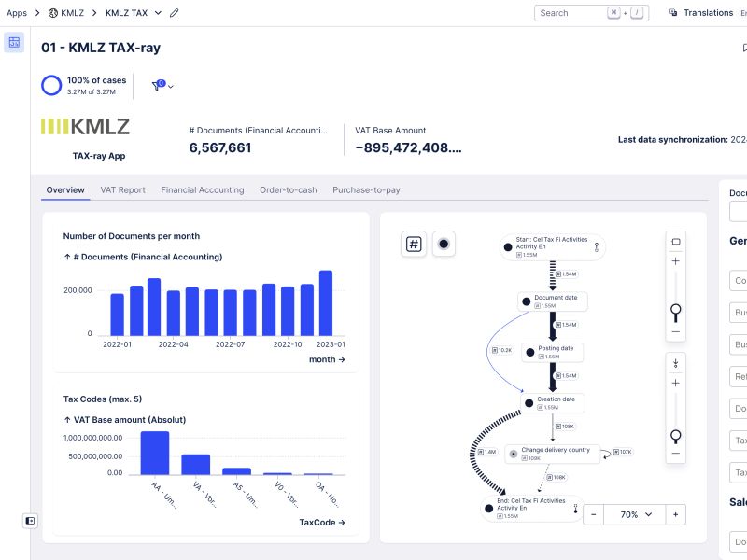Click the pencil edit icon beside KMLZ TAX
This screenshot has width=747, height=560.
pos(175,13)
